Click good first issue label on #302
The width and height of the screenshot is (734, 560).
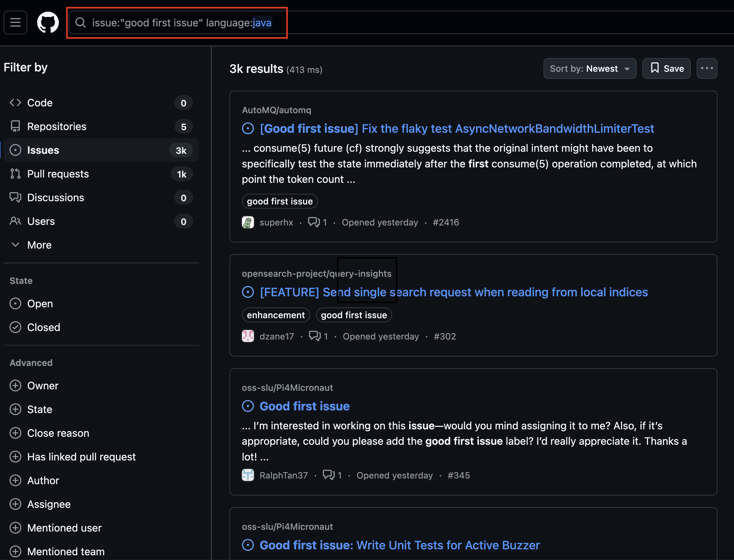click(354, 315)
